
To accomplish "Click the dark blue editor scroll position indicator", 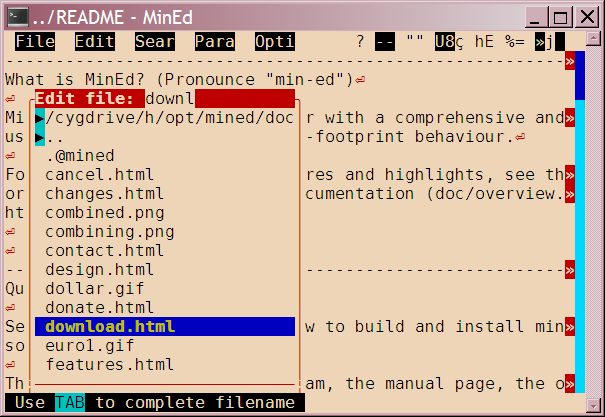I will (x=580, y=75).
